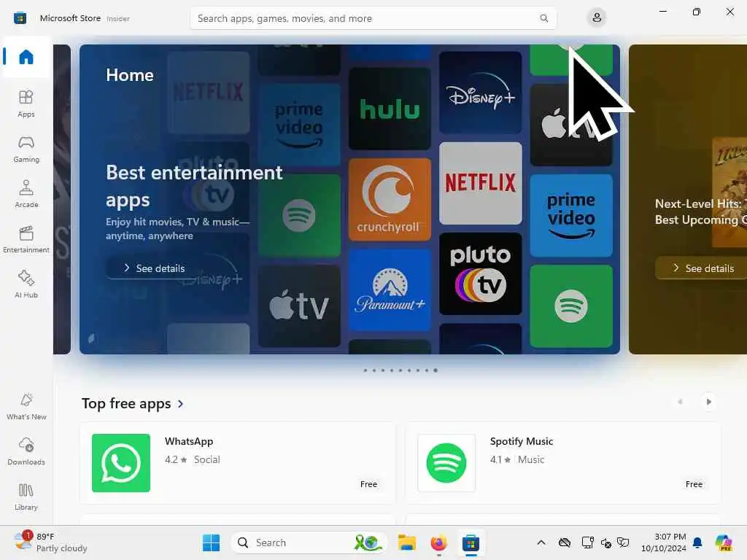The width and height of the screenshot is (747, 560).
Task: Open the Windows Start menu
Action: [211, 542]
